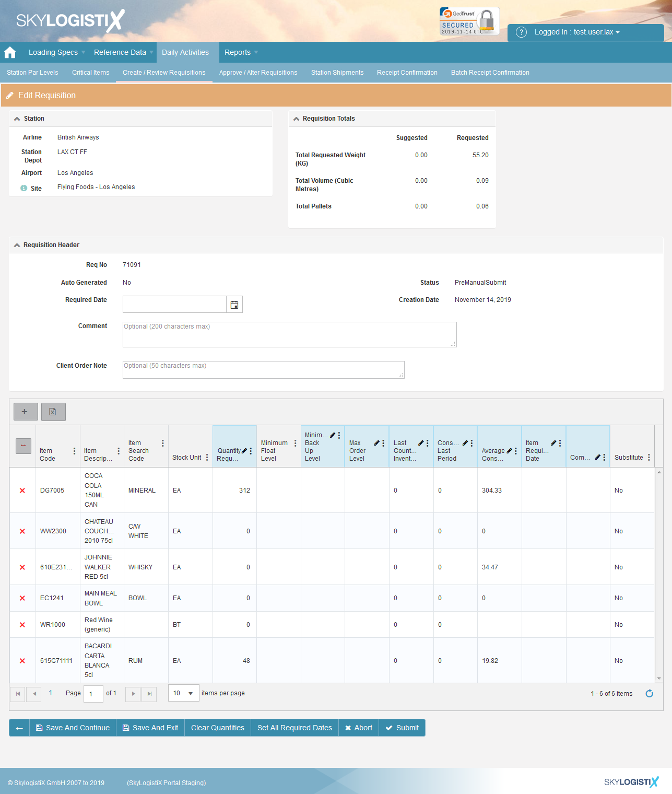
Task: Go to previous page of grid
Action: coord(34,694)
